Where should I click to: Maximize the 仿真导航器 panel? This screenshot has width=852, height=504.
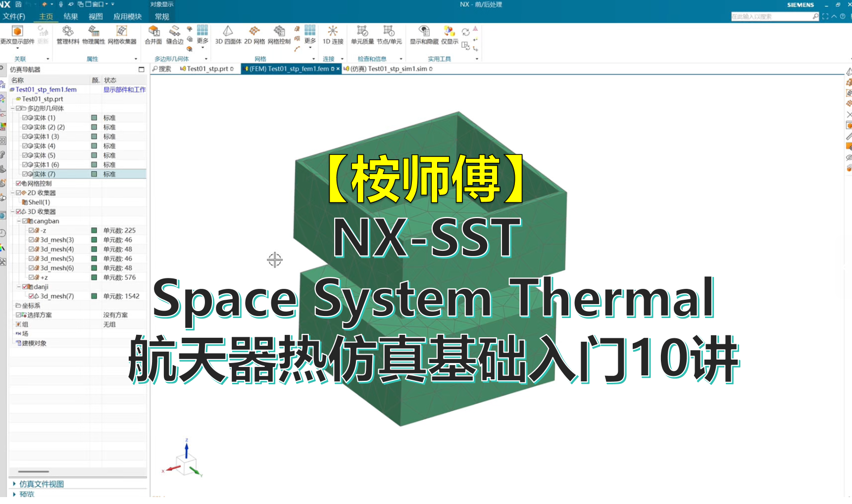coord(141,69)
